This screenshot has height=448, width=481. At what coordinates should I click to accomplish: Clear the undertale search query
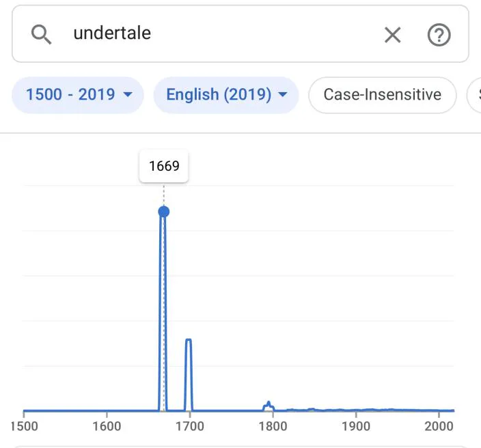coord(392,35)
